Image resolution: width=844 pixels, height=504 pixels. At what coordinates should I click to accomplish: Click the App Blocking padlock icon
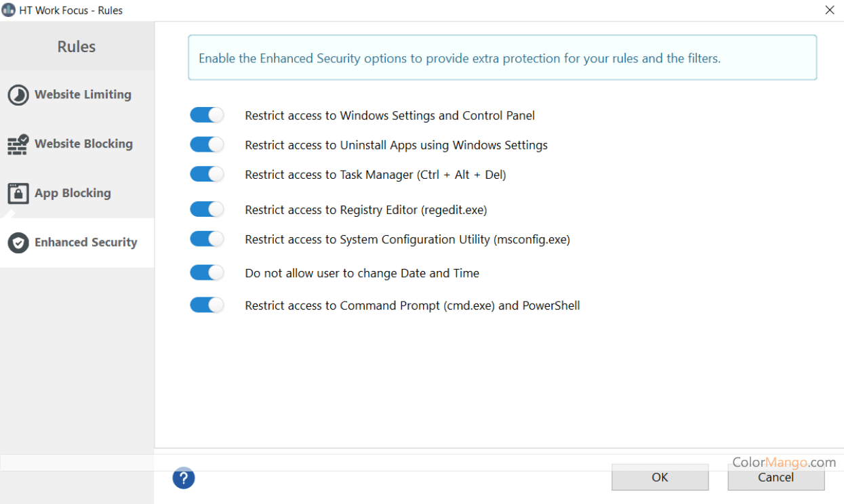pos(18,194)
